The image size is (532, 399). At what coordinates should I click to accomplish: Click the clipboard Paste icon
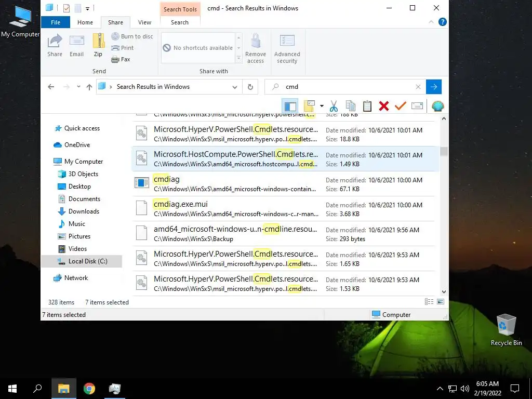click(x=367, y=106)
